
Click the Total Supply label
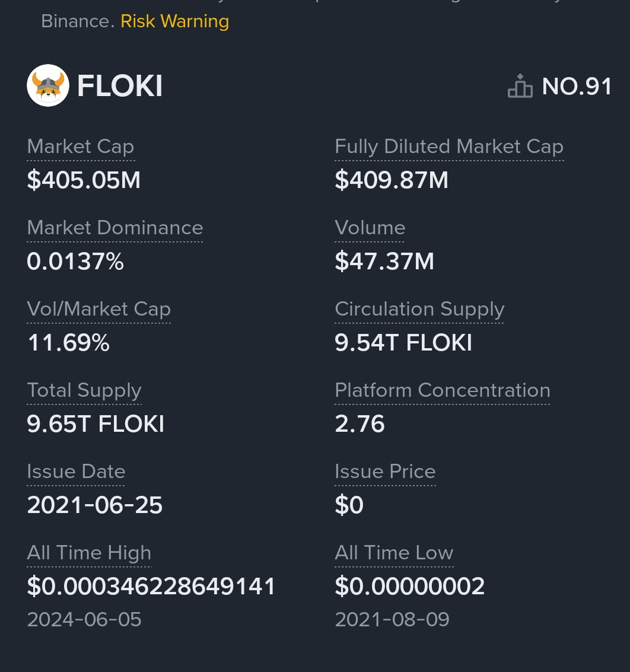click(x=84, y=390)
